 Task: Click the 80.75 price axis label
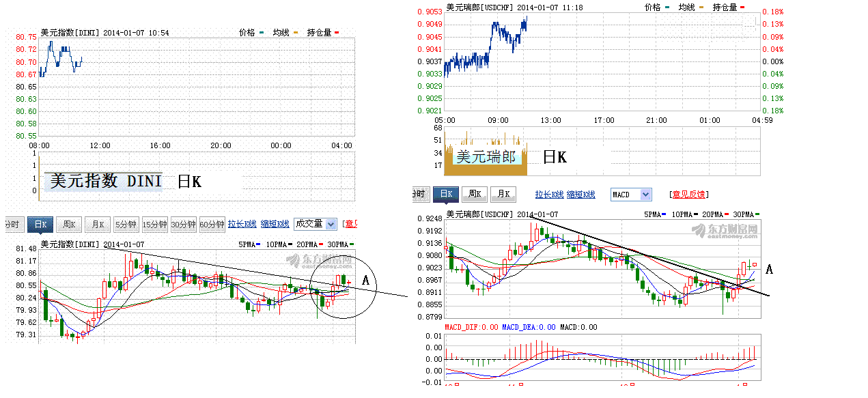point(27,37)
